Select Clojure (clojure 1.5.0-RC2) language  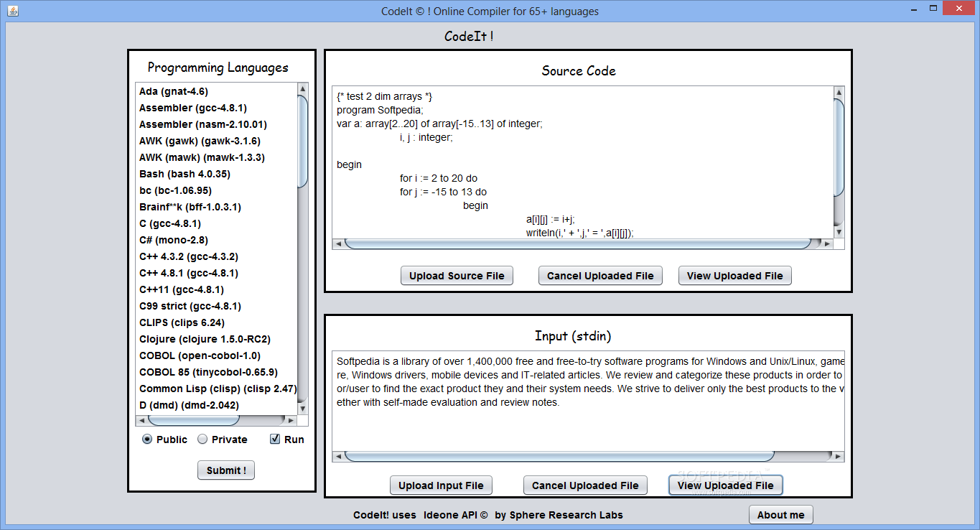[216, 339]
